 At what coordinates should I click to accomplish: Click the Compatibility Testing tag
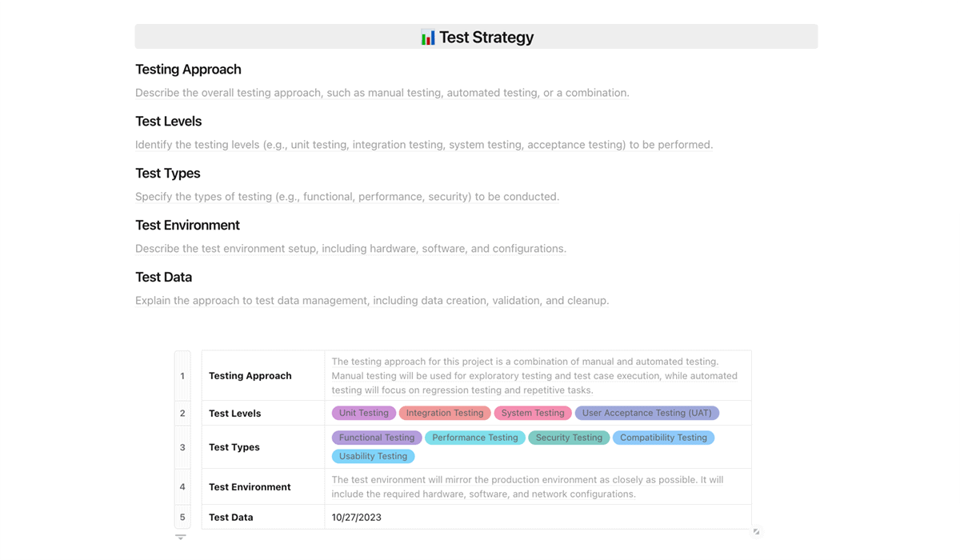[x=663, y=438]
